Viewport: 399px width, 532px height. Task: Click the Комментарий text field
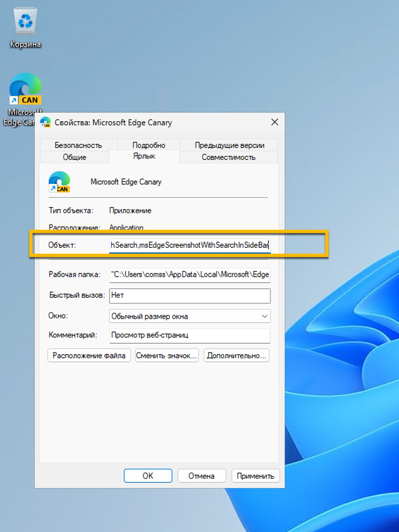coord(190,336)
